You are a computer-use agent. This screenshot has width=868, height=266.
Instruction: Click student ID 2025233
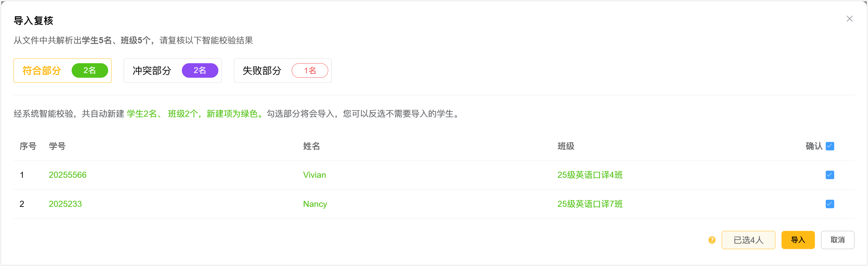pos(65,204)
